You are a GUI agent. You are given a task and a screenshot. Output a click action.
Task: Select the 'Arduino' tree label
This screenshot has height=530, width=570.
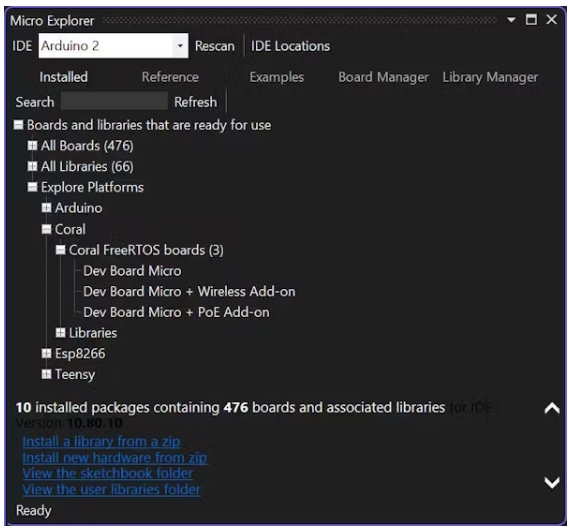[x=79, y=208]
